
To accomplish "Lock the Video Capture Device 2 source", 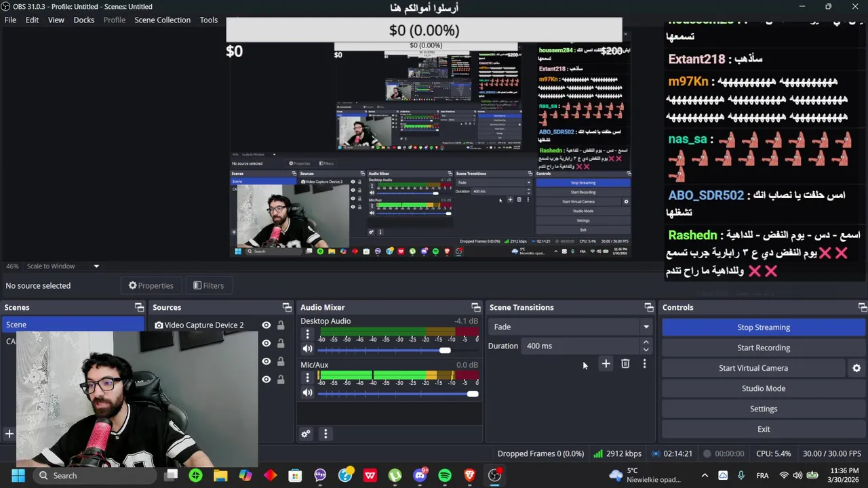I will point(281,325).
